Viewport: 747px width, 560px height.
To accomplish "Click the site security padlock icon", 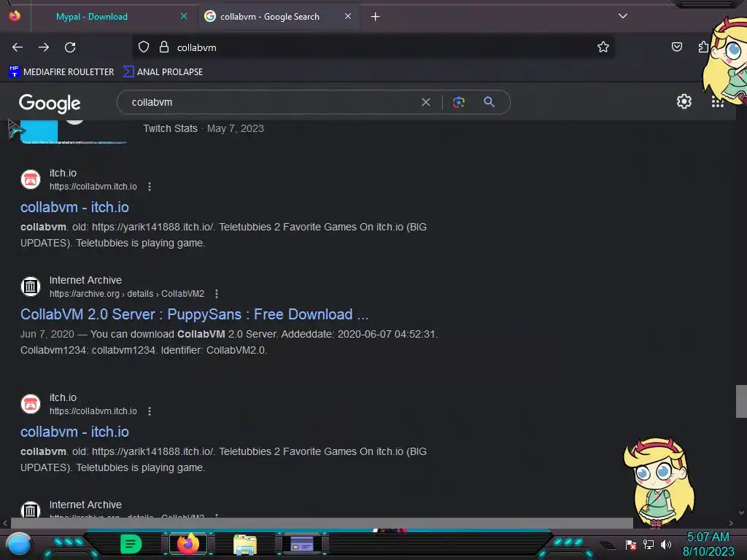I will 164,47.
